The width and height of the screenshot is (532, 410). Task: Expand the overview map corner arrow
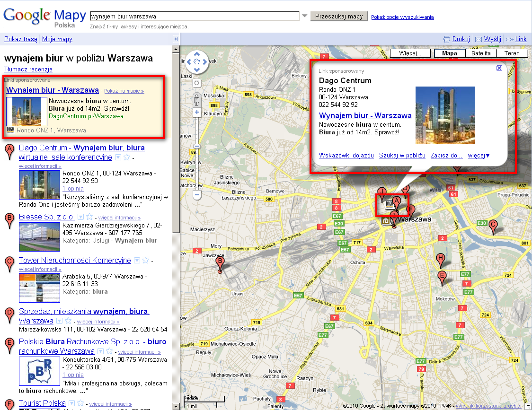pos(529,407)
